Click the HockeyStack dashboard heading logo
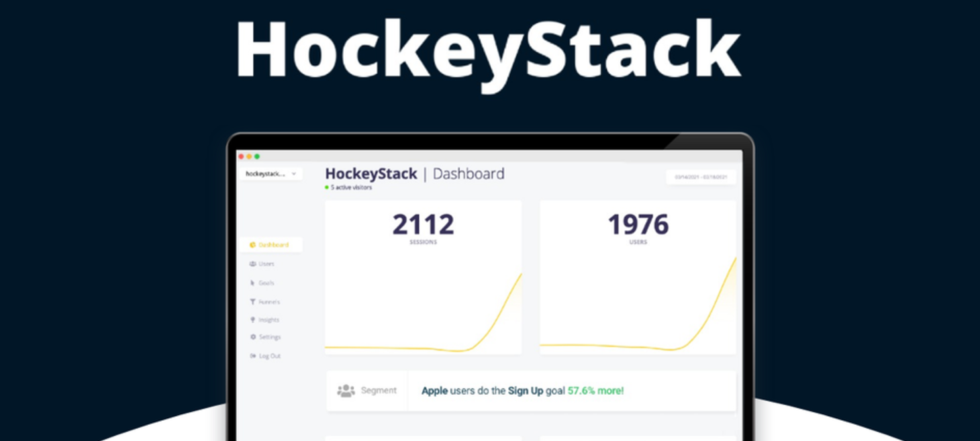This screenshot has height=441, width=980. pyautogui.click(x=371, y=174)
